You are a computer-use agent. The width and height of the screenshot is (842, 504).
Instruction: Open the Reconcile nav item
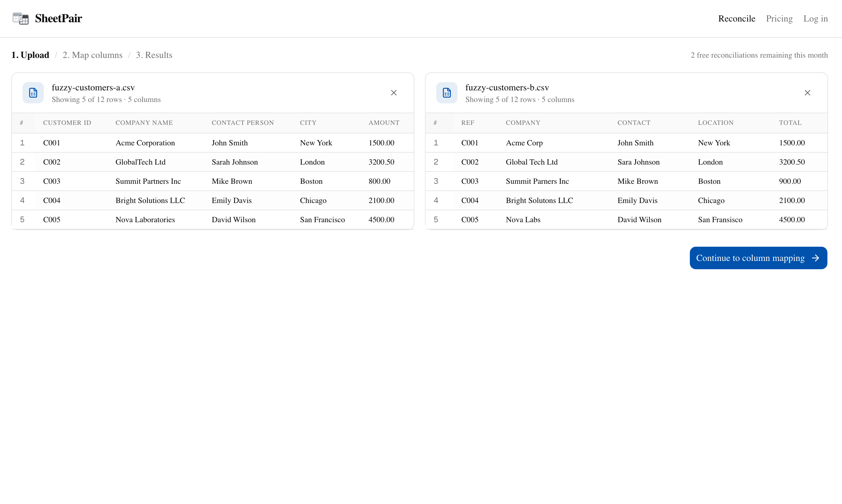coord(736,18)
